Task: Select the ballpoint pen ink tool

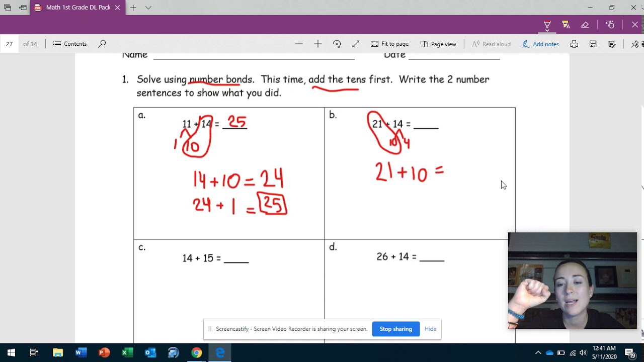Action: pyautogui.click(x=547, y=25)
